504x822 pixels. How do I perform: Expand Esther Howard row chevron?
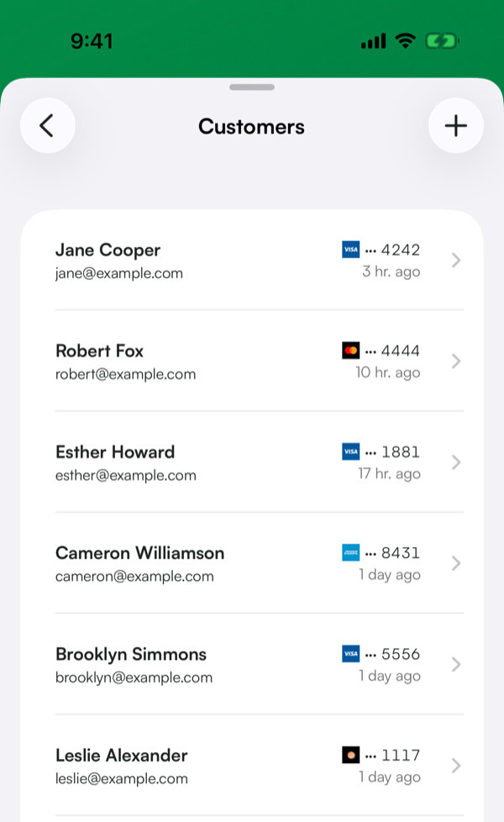tap(456, 462)
